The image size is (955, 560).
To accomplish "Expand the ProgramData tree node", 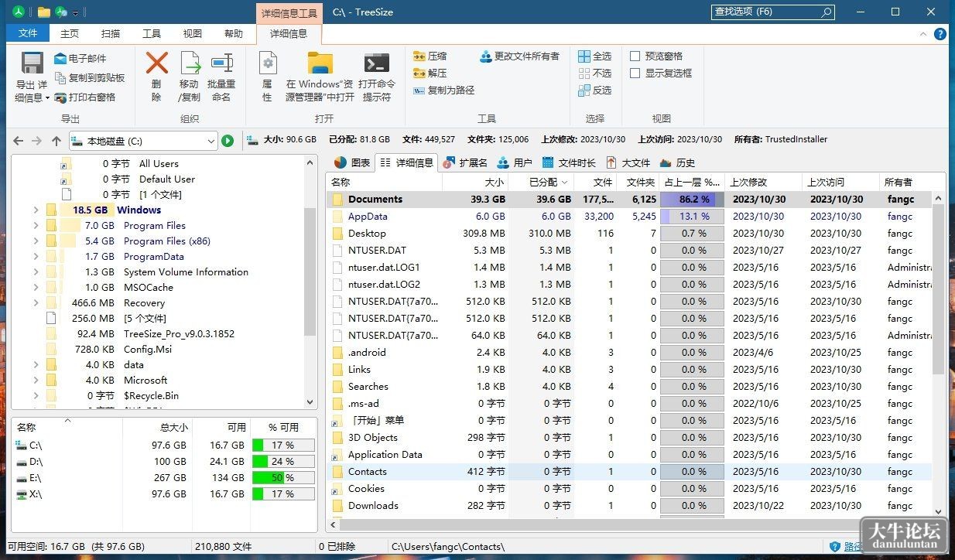I will pyautogui.click(x=36, y=256).
